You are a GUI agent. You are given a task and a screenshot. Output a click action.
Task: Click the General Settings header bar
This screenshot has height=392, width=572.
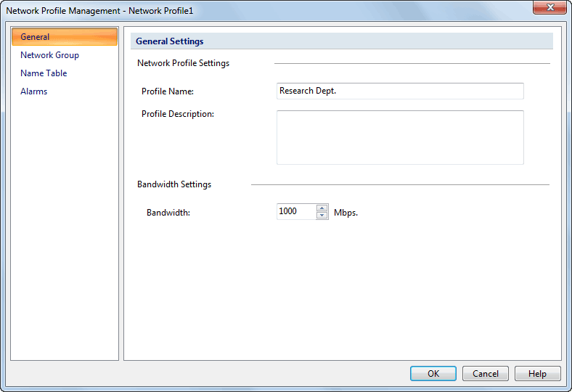coord(341,41)
